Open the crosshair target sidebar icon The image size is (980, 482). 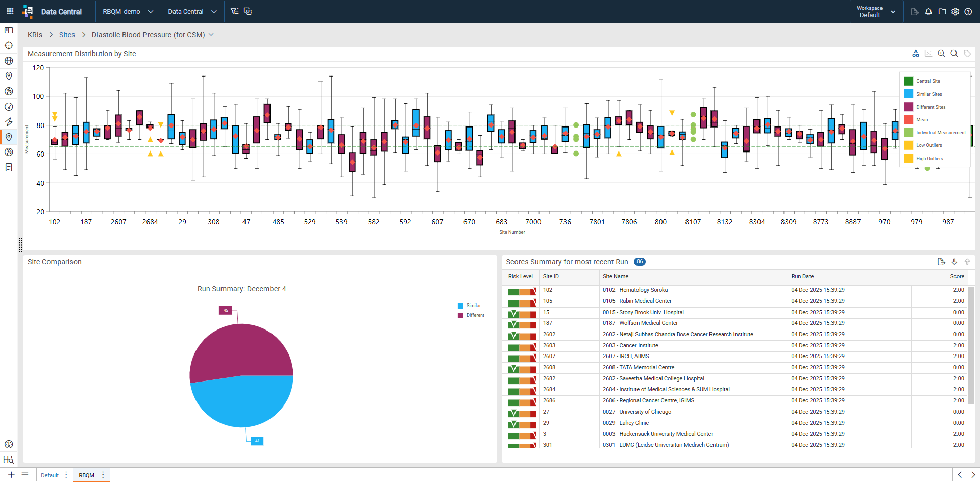tap(9, 45)
